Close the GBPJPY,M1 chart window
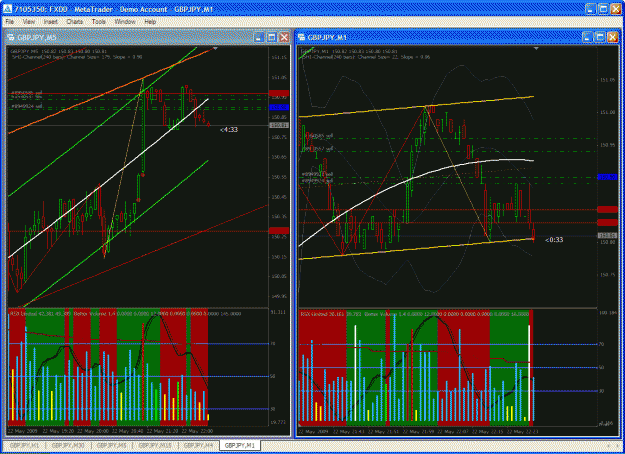625x454 pixels. pyautogui.click(x=613, y=37)
